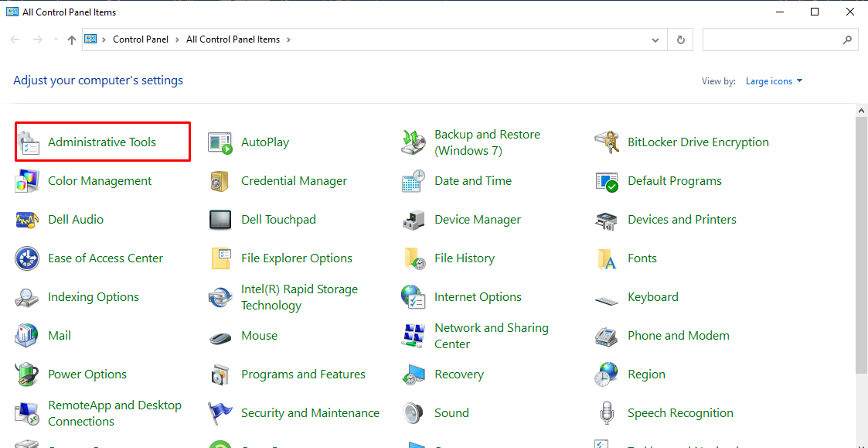The width and height of the screenshot is (868, 448).
Task: Open the Device Manager icon
Action: point(414,220)
